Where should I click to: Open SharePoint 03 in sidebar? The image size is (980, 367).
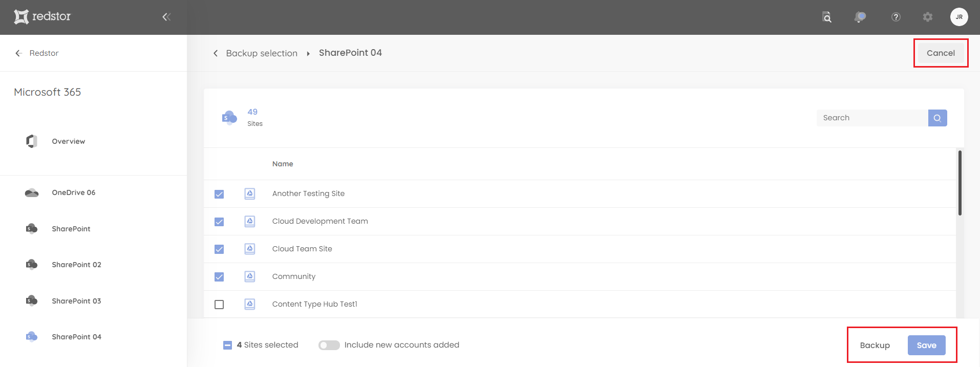pos(77,301)
